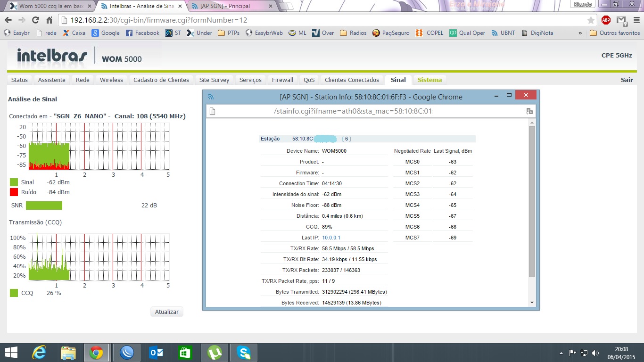Open the Easybr bookmark
This screenshot has height=362, width=644.
(x=17, y=33)
